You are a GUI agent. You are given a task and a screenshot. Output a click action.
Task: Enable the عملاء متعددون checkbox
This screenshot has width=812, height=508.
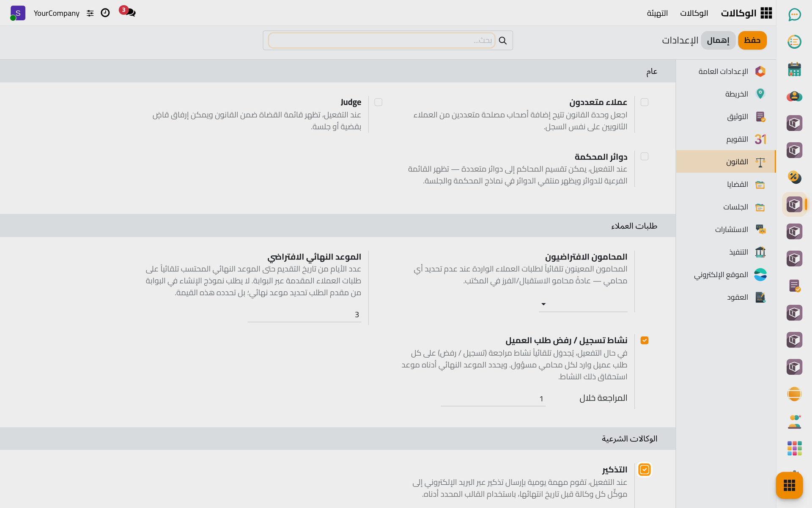pyautogui.click(x=645, y=102)
